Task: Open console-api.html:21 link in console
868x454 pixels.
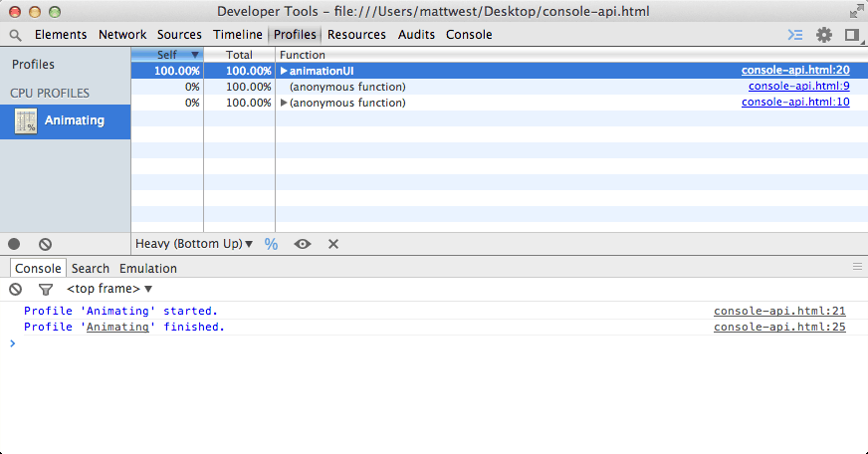Action: (779, 312)
